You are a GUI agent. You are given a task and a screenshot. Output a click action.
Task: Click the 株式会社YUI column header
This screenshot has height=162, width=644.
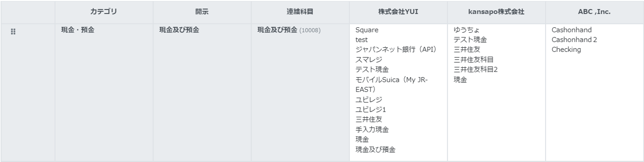pos(398,12)
